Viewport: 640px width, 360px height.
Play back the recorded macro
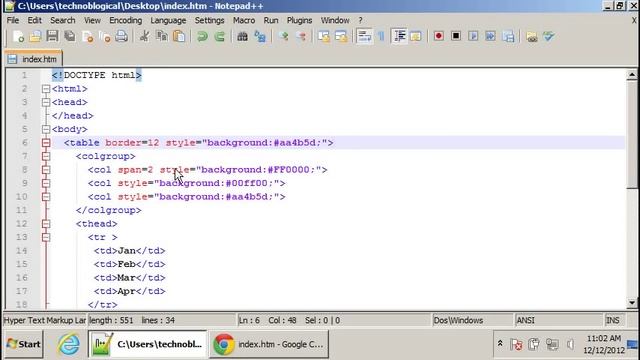point(473,36)
